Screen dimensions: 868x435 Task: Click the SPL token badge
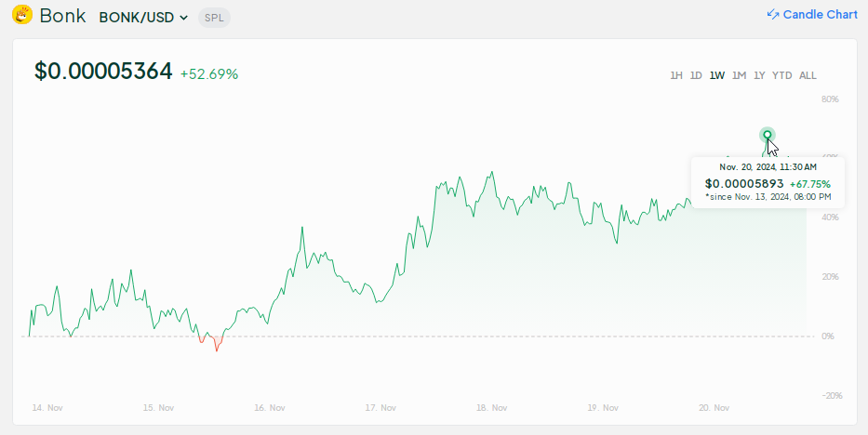point(214,18)
